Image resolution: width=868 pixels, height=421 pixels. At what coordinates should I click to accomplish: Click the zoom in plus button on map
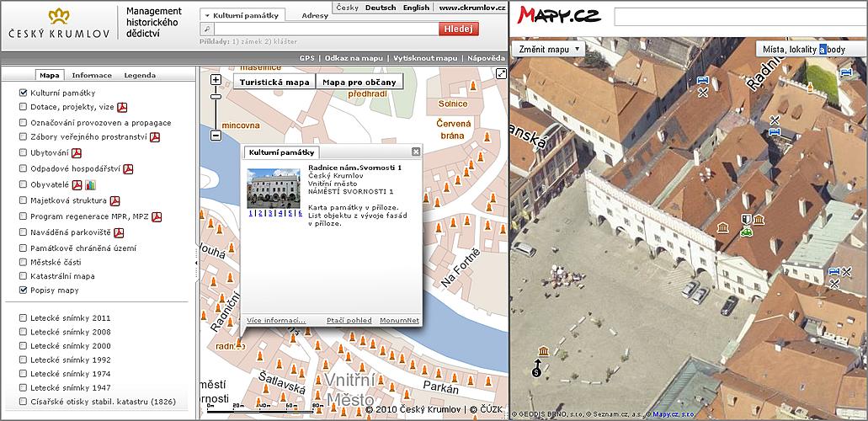pos(216,80)
